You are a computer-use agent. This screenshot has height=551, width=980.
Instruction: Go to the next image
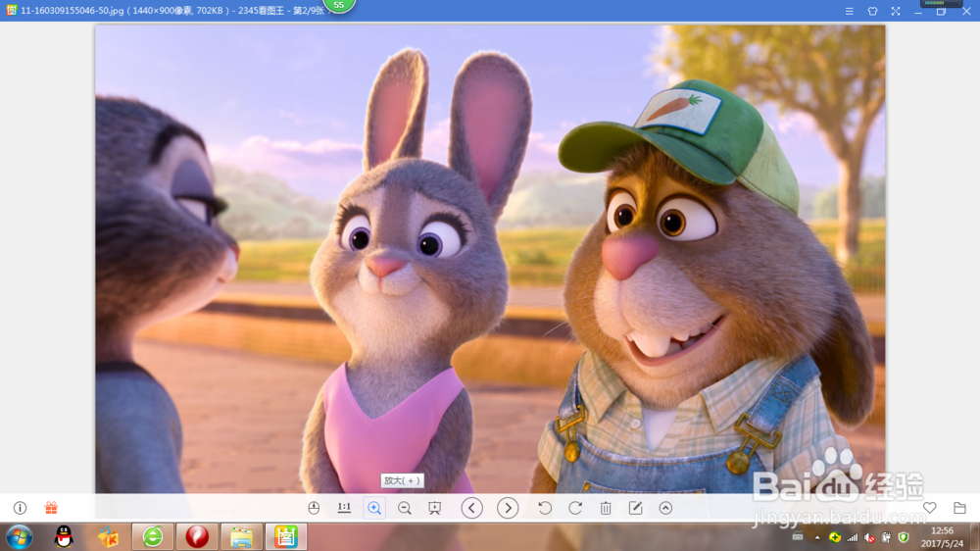(x=508, y=508)
